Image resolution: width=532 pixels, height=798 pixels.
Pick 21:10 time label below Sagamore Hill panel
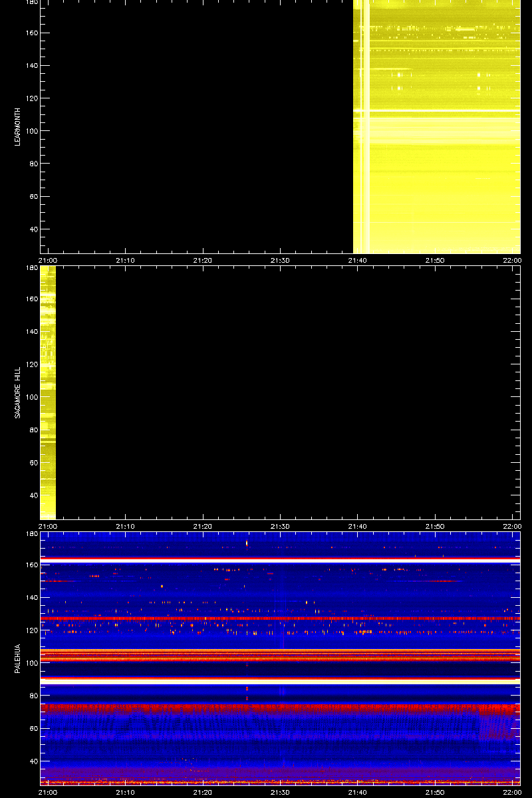click(x=125, y=526)
